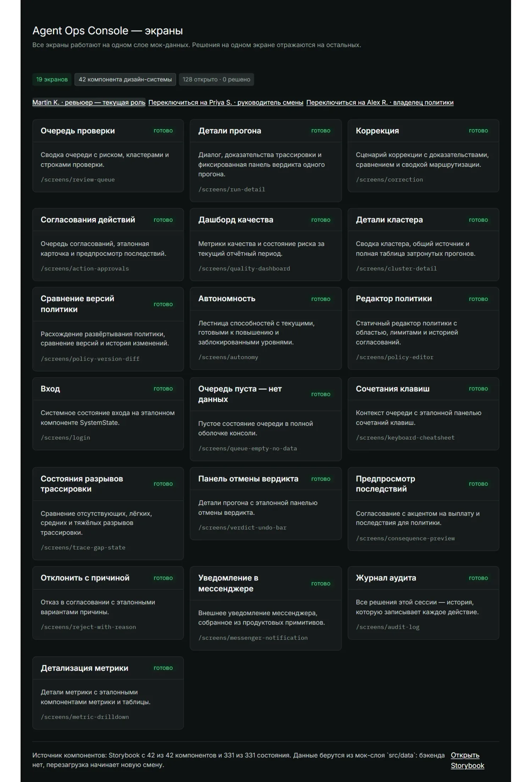The width and height of the screenshot is (532, 782).
Task: Open the Дашборд качества card
Action: point(266,245)
